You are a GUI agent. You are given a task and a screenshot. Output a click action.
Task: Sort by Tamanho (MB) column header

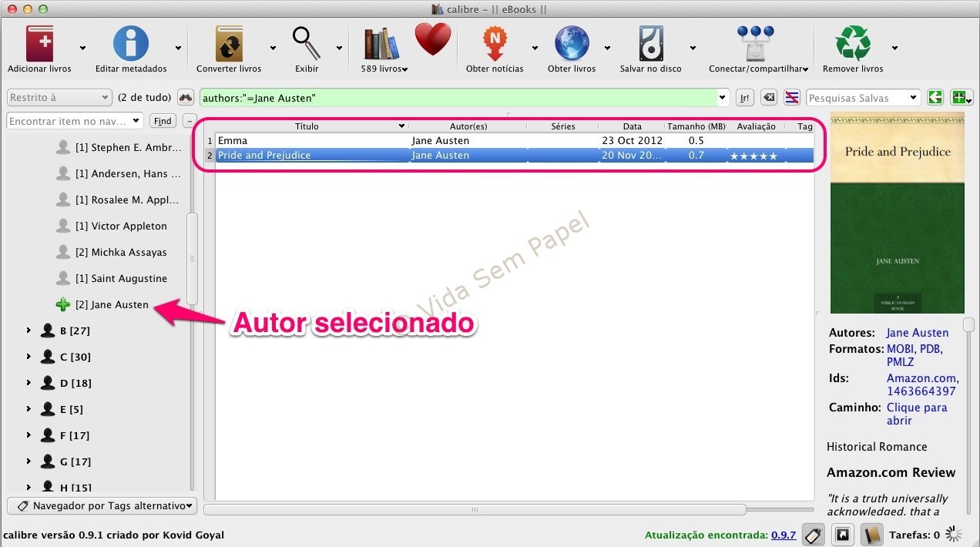pos(696,126)
